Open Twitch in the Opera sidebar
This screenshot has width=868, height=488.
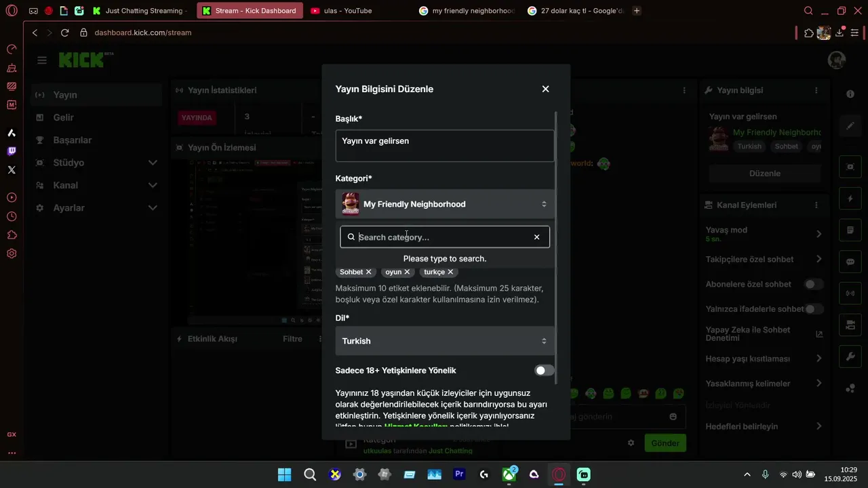(12, 151)
